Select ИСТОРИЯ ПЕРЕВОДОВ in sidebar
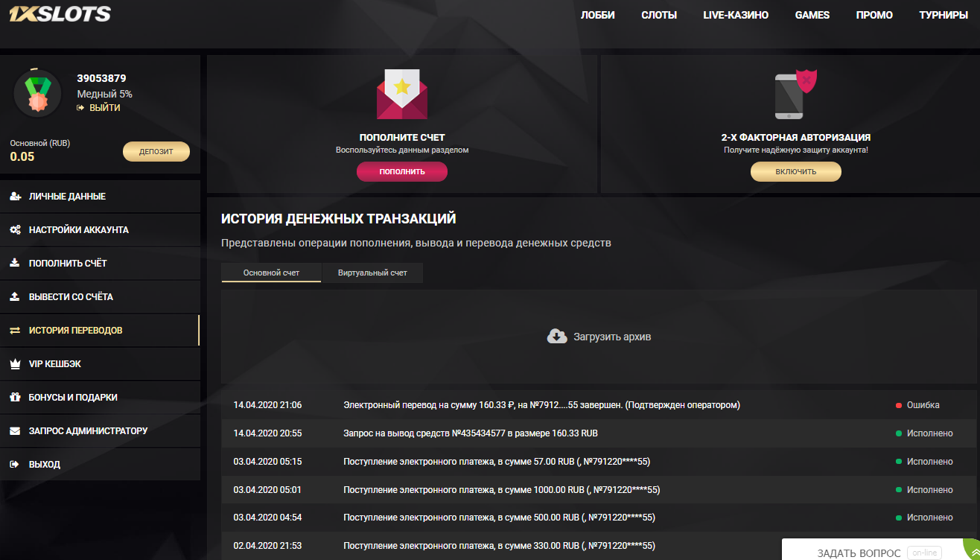The width and height of the screenshot is (980, 560). [x=101, y=331]
